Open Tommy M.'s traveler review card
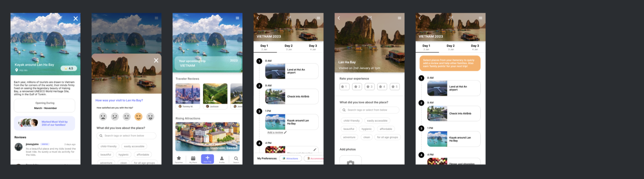This screenshot has width=644, height=179. 188,96
